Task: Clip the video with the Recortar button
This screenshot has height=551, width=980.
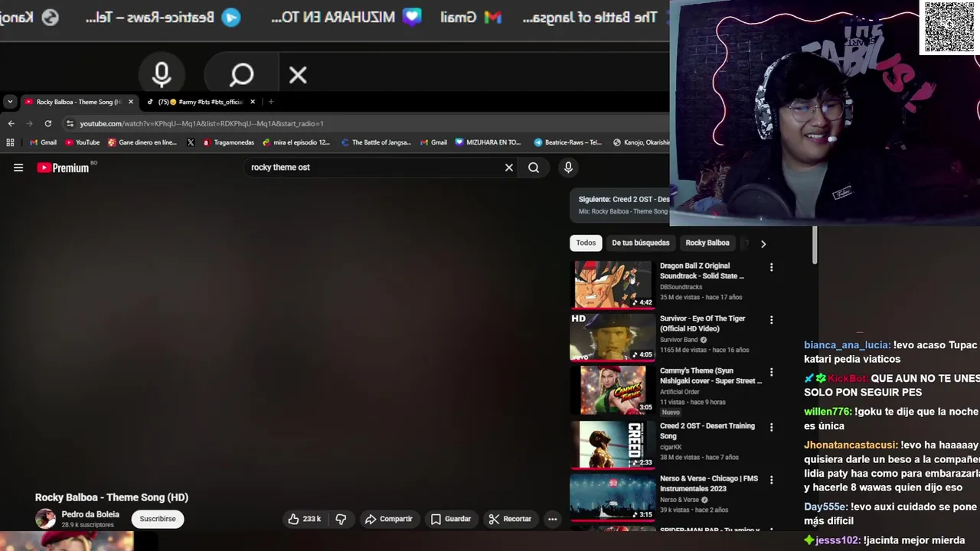Action: (x=510, y=519)
